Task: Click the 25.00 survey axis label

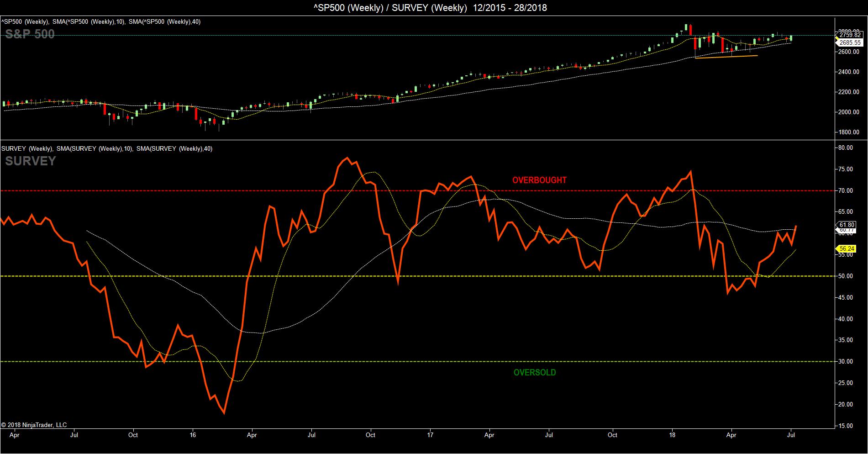Action: tap(846, 383)
